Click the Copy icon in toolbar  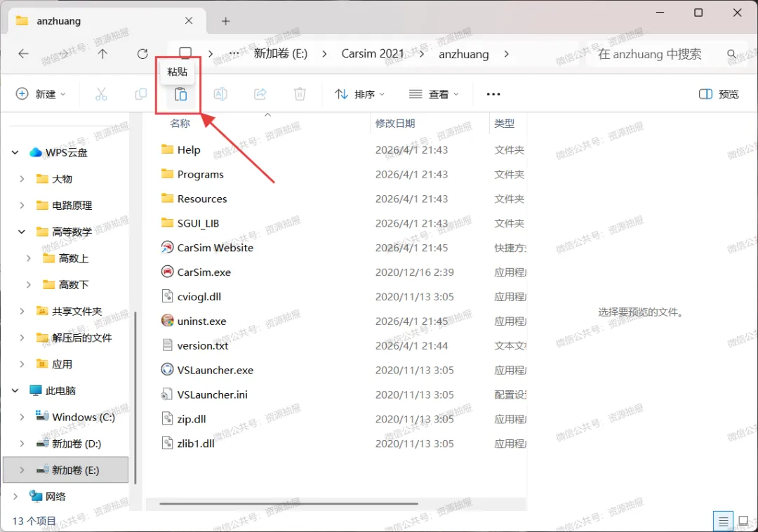(140, 94)
